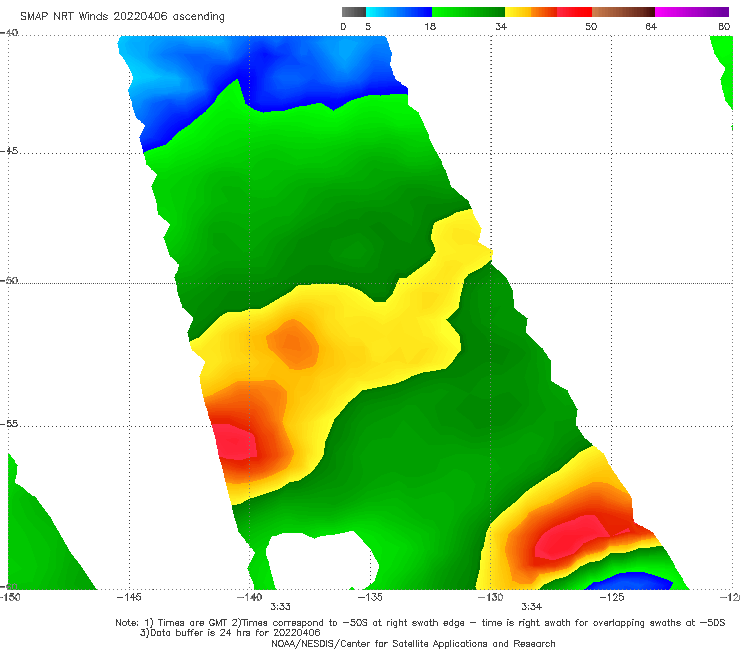Viewport: 740px width, 650px height.
Task: Click the green segment of the color bar
Action: pos(468,12)
